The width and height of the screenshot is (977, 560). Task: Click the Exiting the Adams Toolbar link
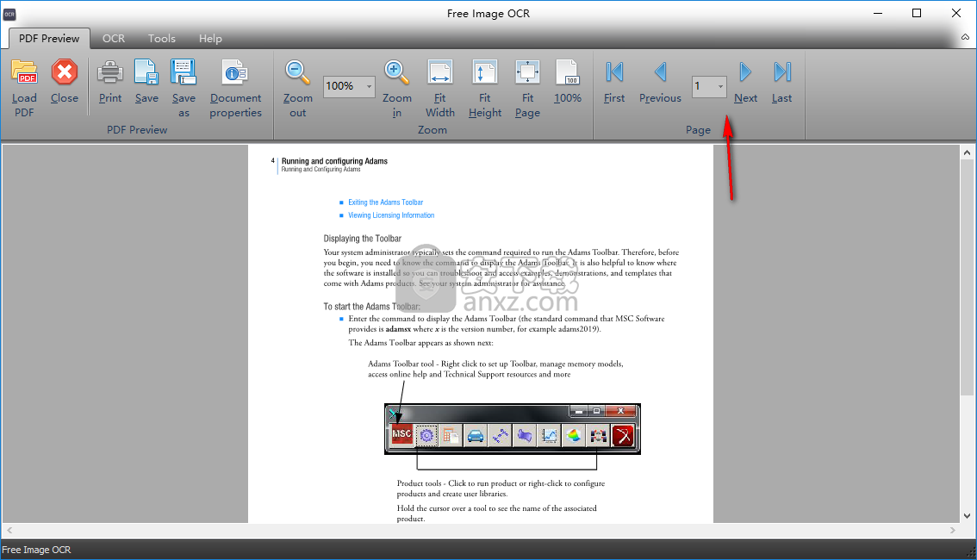386,202
